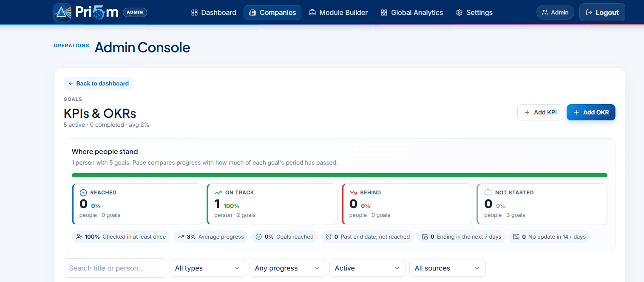
Task: Focus the Search title or person field
Action: point(115,268)
